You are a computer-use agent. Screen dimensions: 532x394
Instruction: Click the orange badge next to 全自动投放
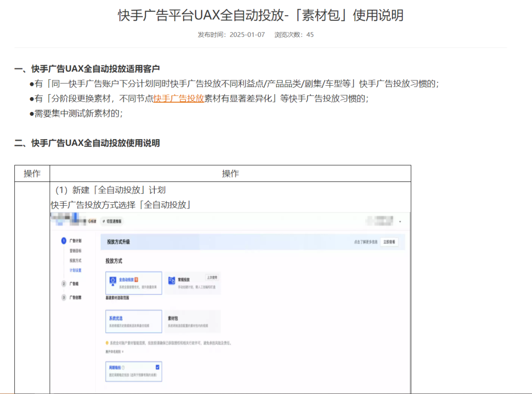pyautogui.click(x=136, y=280)
